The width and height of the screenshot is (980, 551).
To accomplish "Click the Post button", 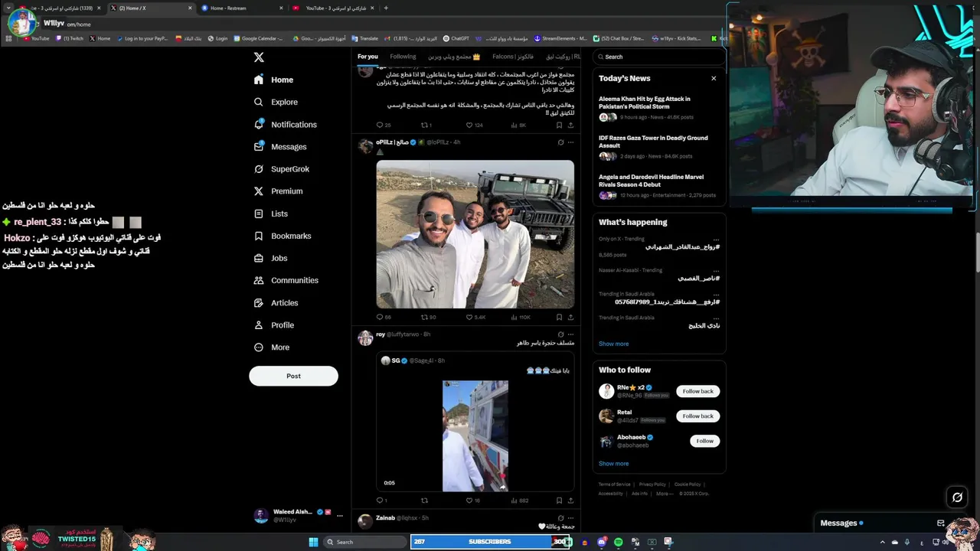I will pos(293,376).
